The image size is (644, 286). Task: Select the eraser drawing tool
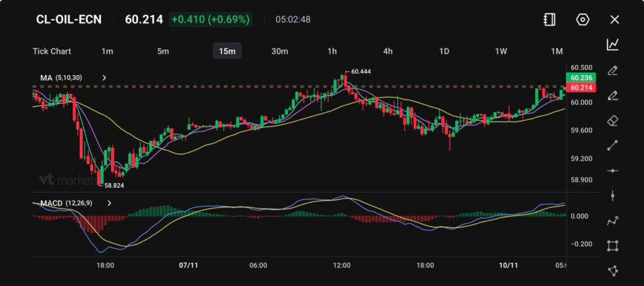pos(613,120)
